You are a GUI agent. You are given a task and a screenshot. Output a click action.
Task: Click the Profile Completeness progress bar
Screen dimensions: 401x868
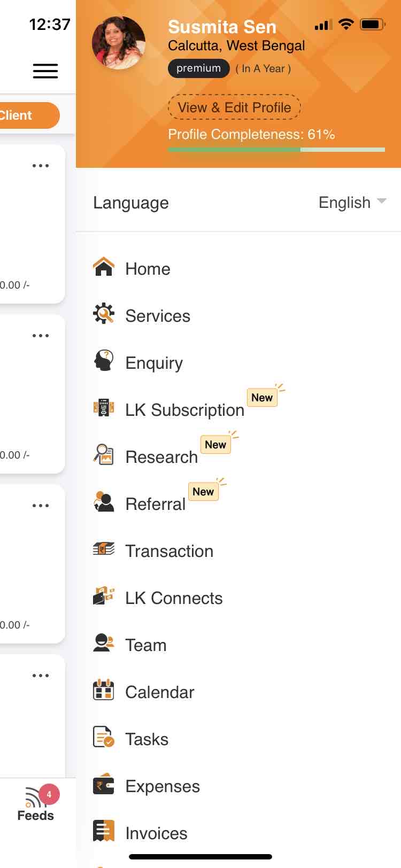pyautogui.click(x=276, y=150)
